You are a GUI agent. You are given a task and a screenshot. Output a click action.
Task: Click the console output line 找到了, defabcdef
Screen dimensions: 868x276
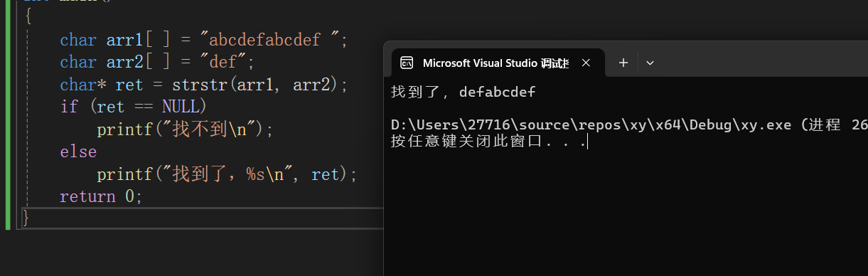click(x=464, y=92)
